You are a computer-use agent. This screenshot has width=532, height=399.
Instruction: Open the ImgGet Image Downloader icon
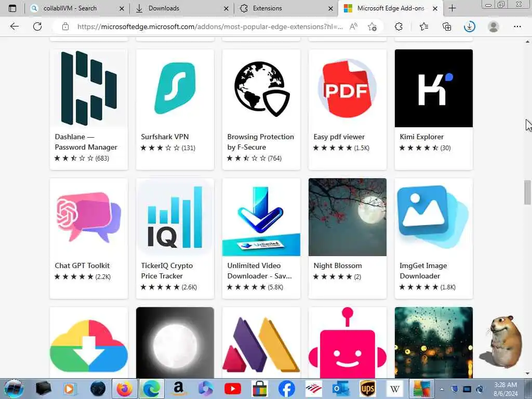coord(434,217)
